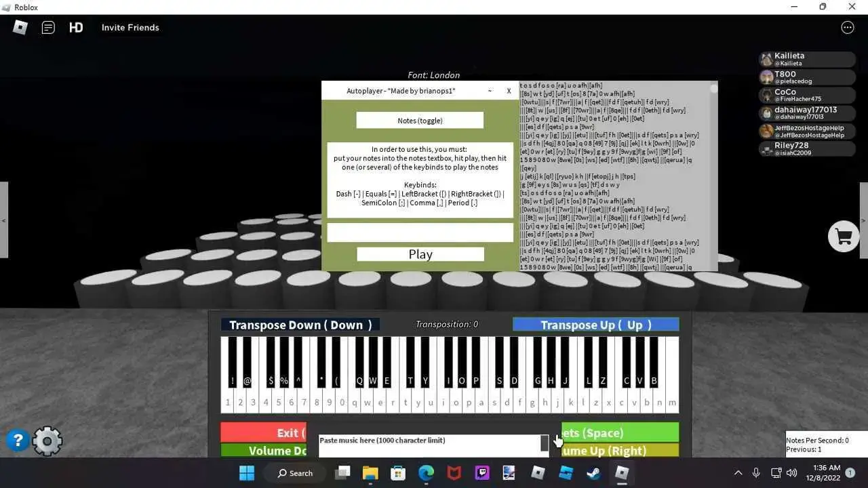Viewport: 868px width, 488px height.
Task: Play white piano key labeled m
Action: (672, 402)
